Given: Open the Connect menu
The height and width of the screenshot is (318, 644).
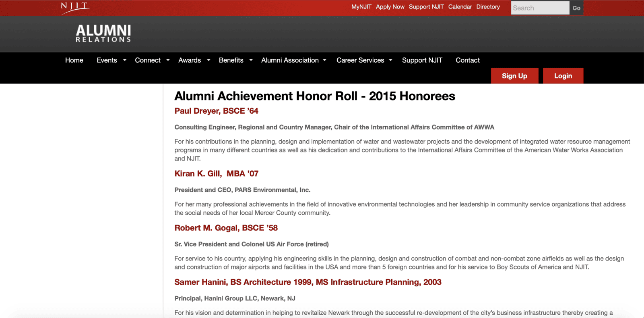Looking at the screenshot, I should (148, 60).
